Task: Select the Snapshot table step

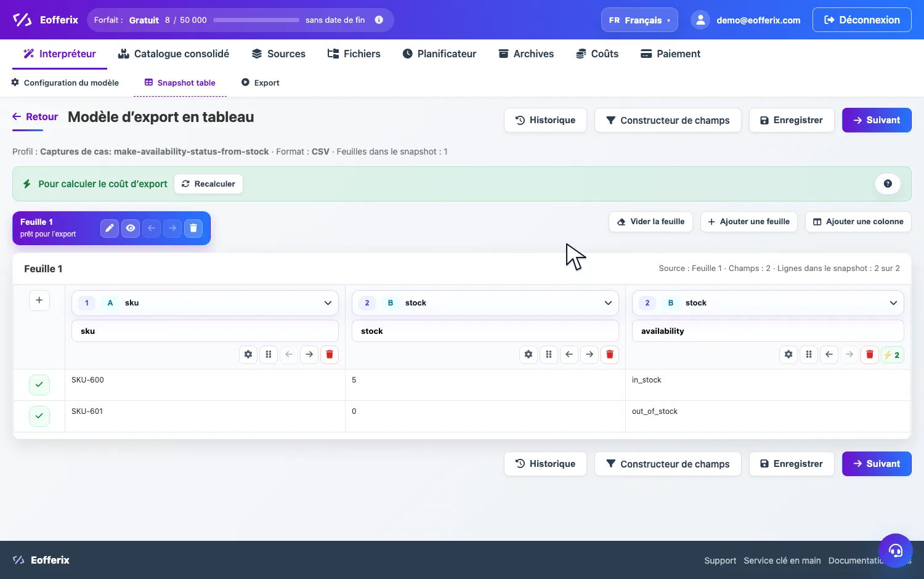Action: [x=180, y=83]
